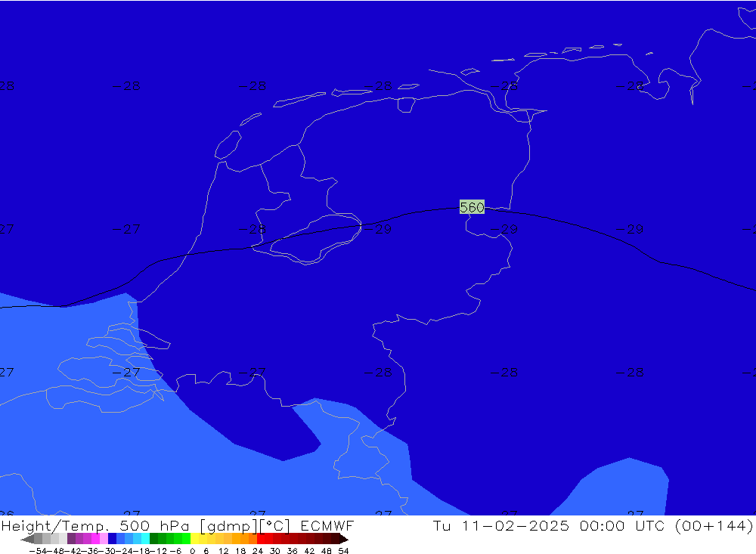Click the '-54' legend value
Image resolution: width=756 pixels, height=554 pixels.
tap(38, 551)
